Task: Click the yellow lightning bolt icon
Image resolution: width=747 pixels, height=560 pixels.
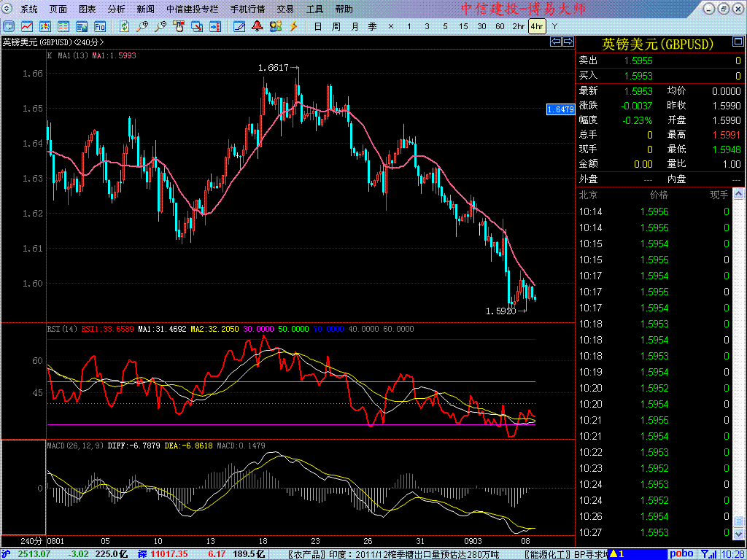Action: (x=294, y=26)
